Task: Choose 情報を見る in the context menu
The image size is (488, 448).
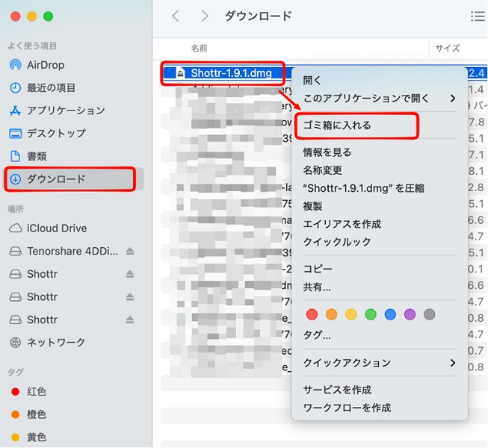Action: (x=327, y=152)
